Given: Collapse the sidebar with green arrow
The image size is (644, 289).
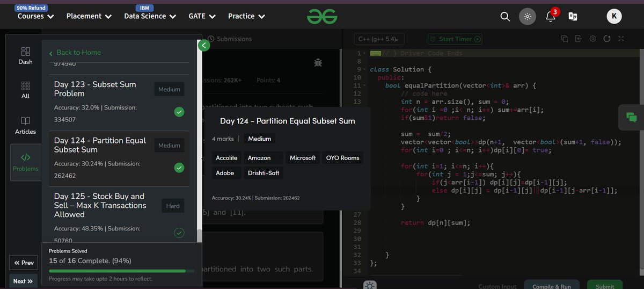Looking at the screenshot, I should [203, 46].
